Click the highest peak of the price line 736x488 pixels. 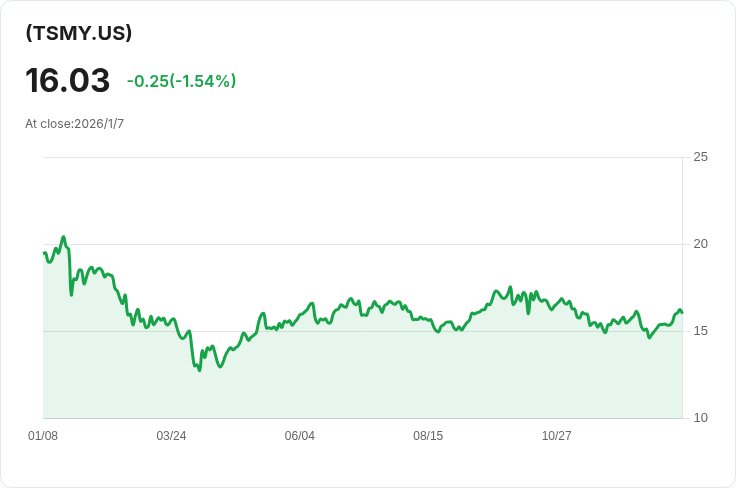coord(63,238)
